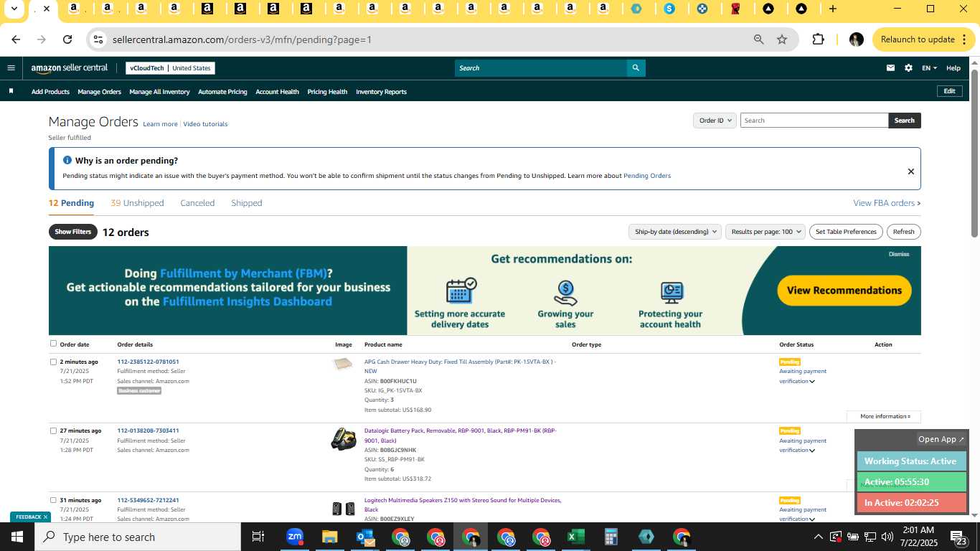Click the browser zoom magnifier icon
980x551 pixels.
[758, 39]
